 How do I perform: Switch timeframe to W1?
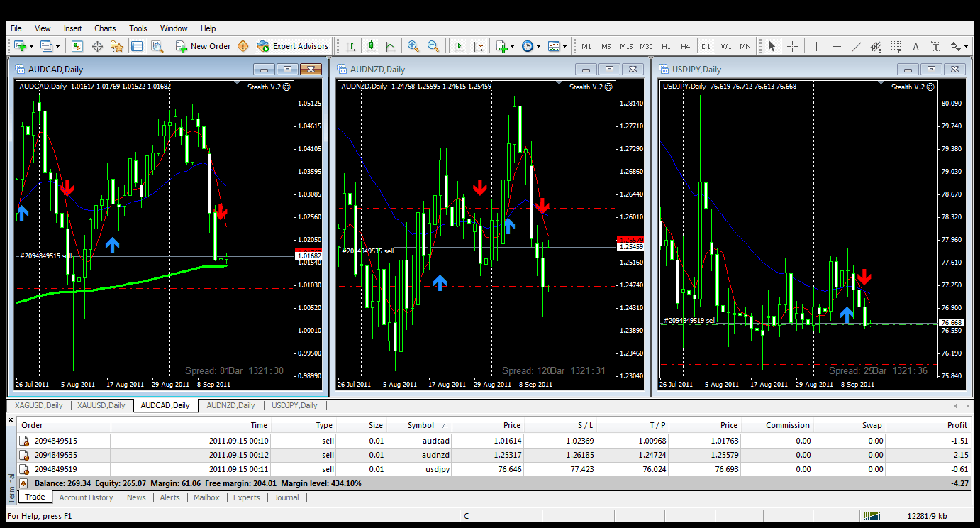[726, 46]
